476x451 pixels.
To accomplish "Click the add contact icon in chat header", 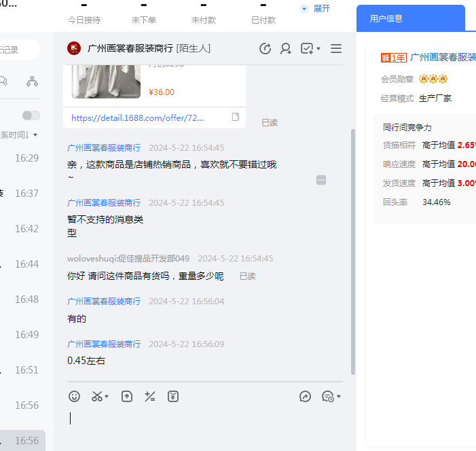I will (286, 49).
